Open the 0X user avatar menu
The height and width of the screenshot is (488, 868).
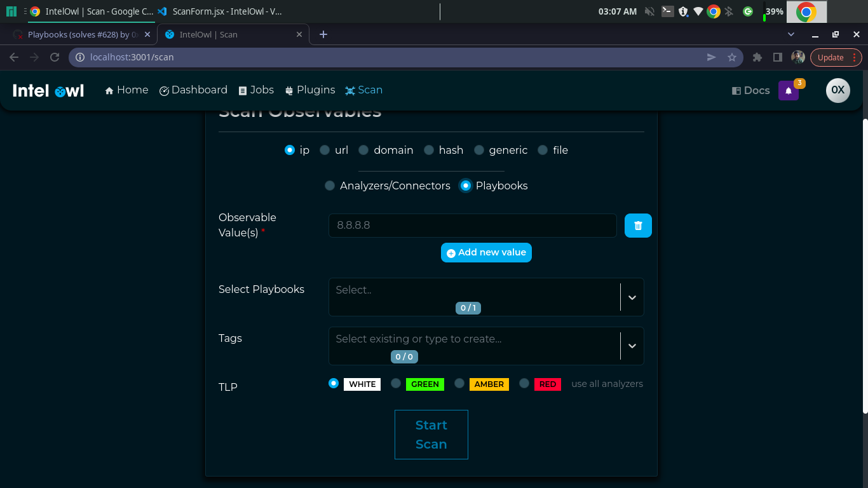[837, 90]
